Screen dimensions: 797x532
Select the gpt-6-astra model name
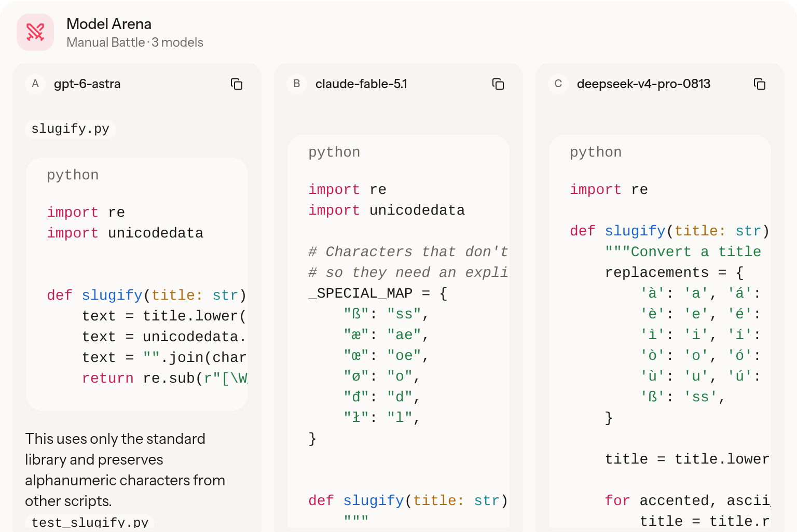click(87, 84)
